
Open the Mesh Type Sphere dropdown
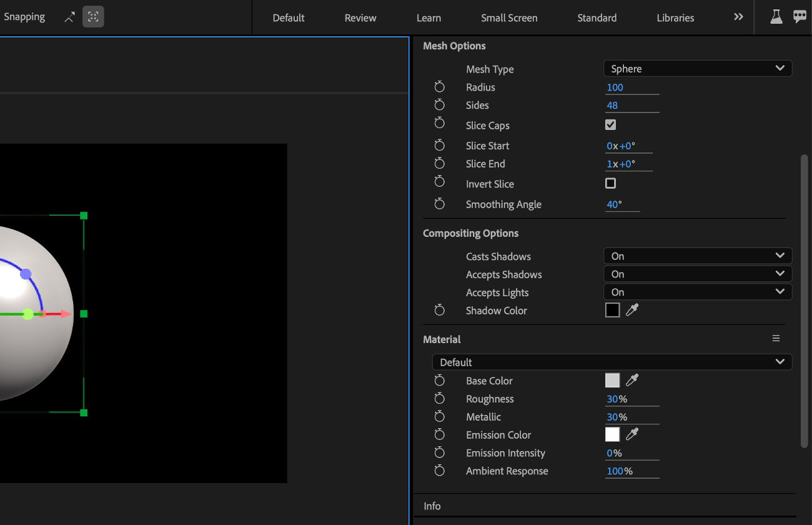click(x=698, y=68)
